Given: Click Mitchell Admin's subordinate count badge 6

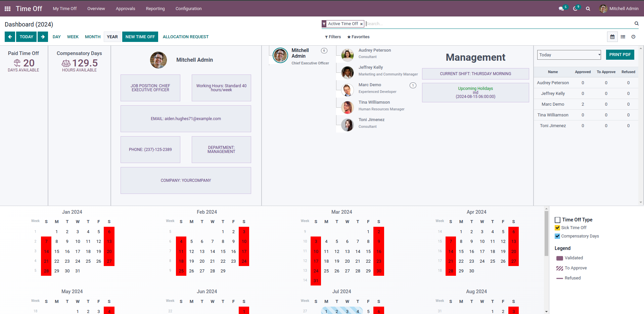Looking at the screenshot, I should click(x=324, y=51).
